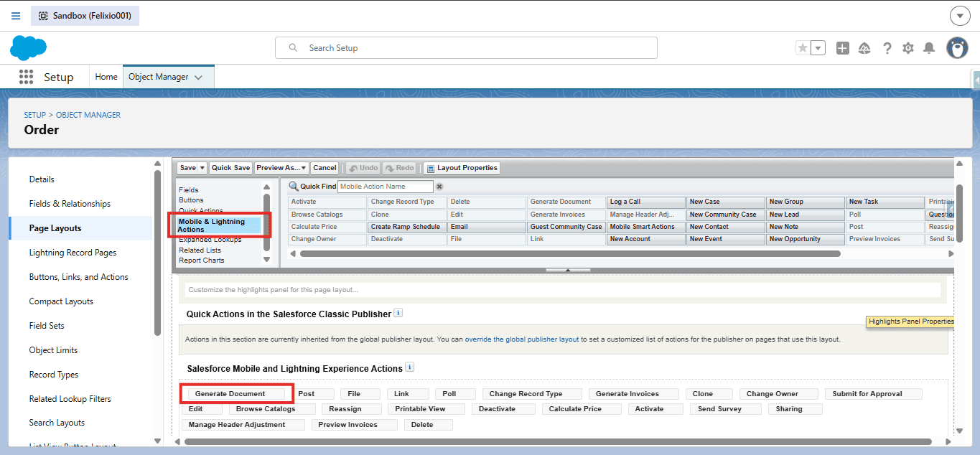The height and width of the screenshot is (455, 980).
Task: Click the palette category list's up arrow
Action: (266, 187)
